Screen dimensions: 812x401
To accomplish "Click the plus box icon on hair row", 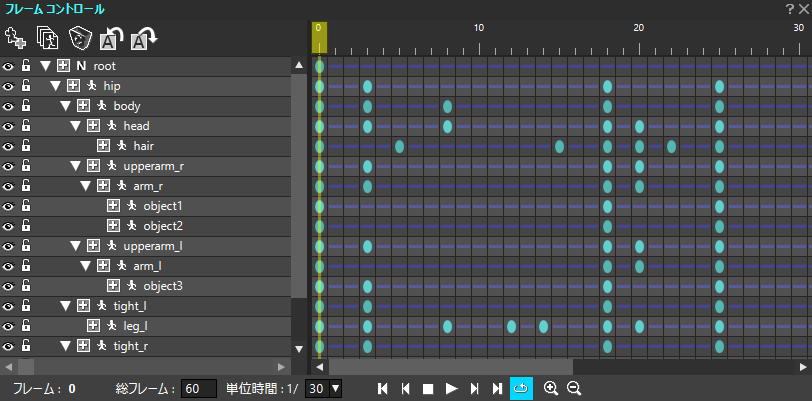I will pyautogui.click(x=103, y=146).
